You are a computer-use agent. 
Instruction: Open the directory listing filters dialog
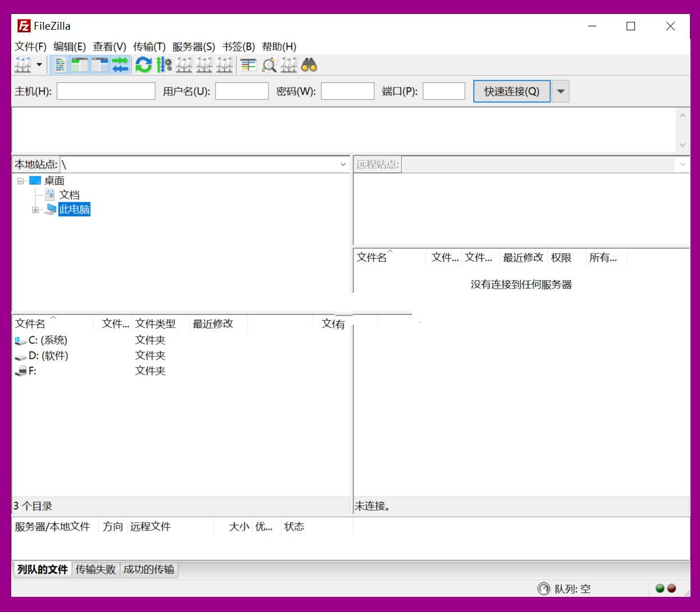(248, 65)
